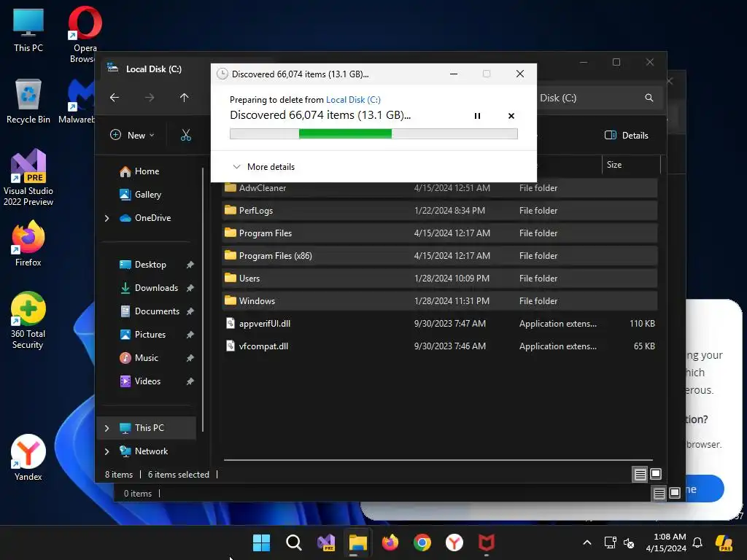Image resolution: width=747 pixels, height=560 pixels.
Task: Open McAfee from taskbar
Action: coord(487,542)
